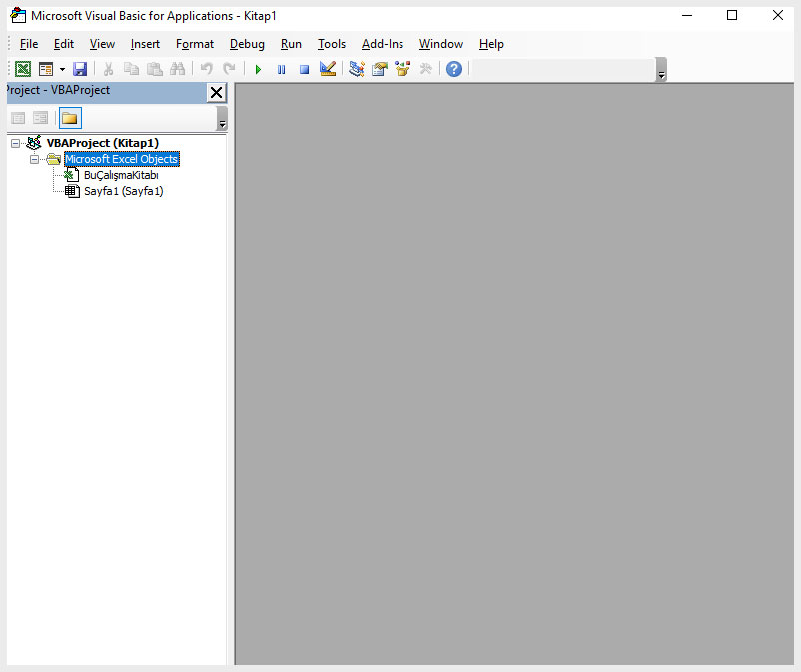The width and height of the screenshot is (801, 672).
Task: Open the Properties Window icon
Action: click(380, 69)
